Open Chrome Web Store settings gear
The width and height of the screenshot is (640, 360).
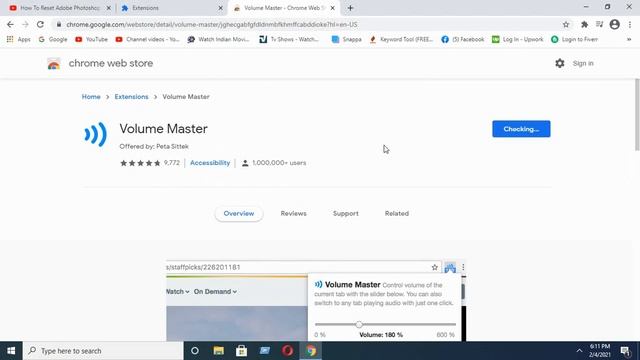point(560,63)
